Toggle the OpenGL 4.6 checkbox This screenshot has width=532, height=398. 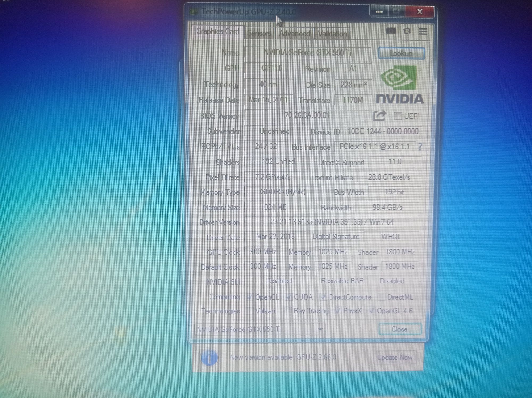pyautogui.click(x=371, y=311)
